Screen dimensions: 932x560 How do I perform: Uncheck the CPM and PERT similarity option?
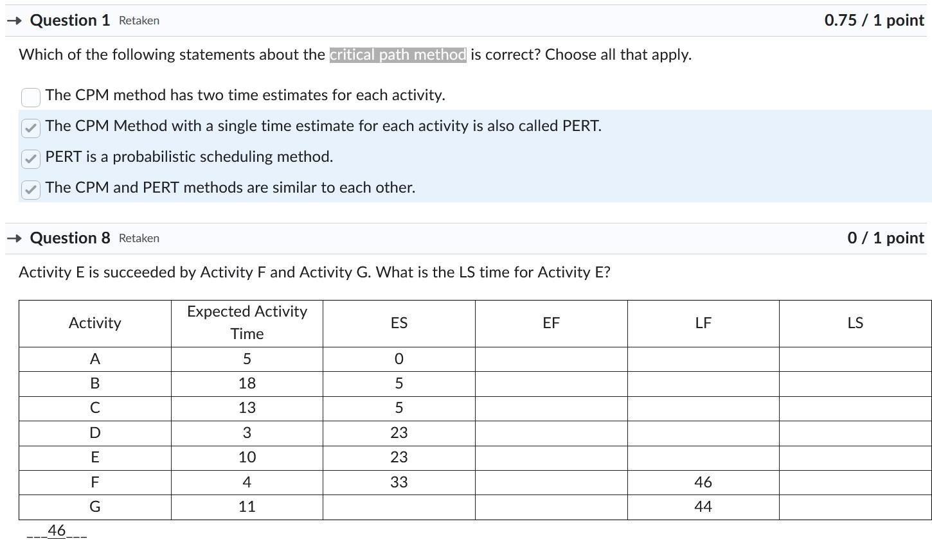[30, 189]
